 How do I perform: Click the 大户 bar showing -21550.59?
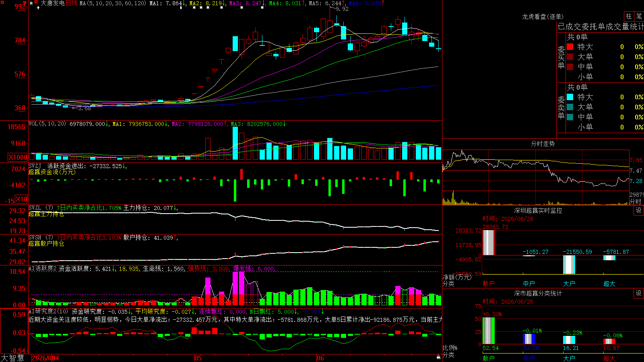click(x=569, y=265)
